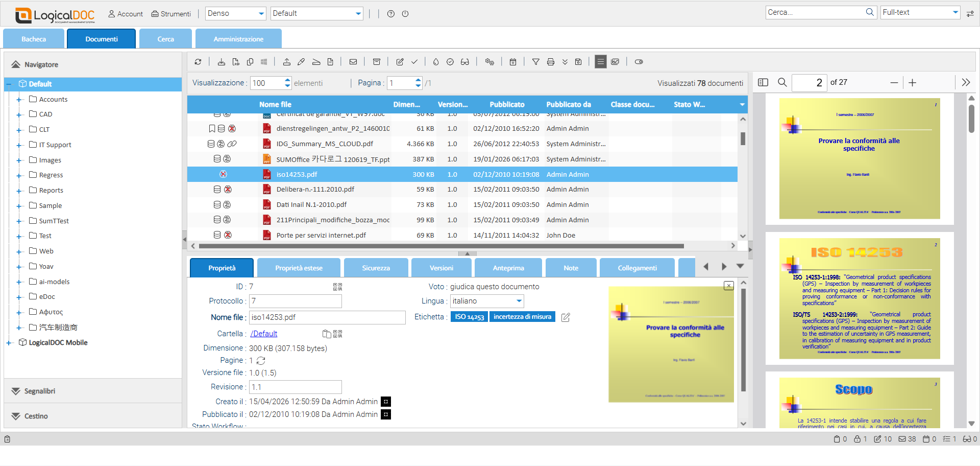Image resolution: width=980 pixels, height=466 pixels.
Task: Click the glasses read-confirmation toolbar icon
Action: (x=465, y=62)
